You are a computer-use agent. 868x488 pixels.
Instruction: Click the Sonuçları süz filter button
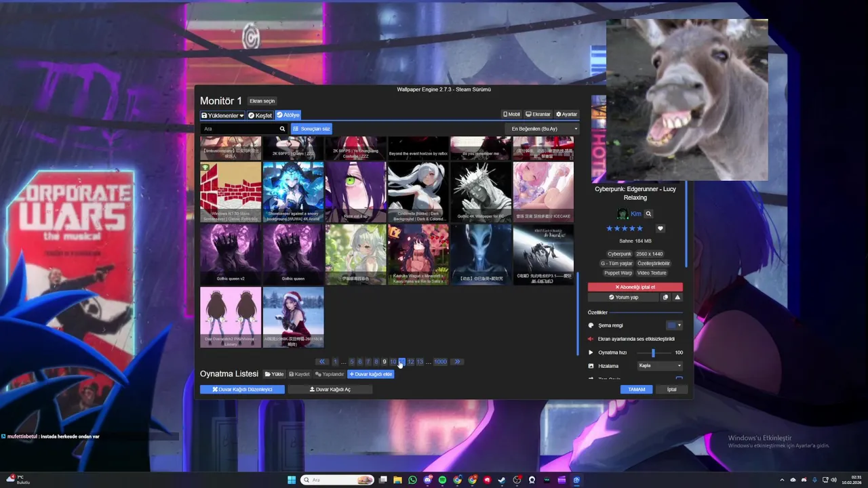tap(311, 129)
